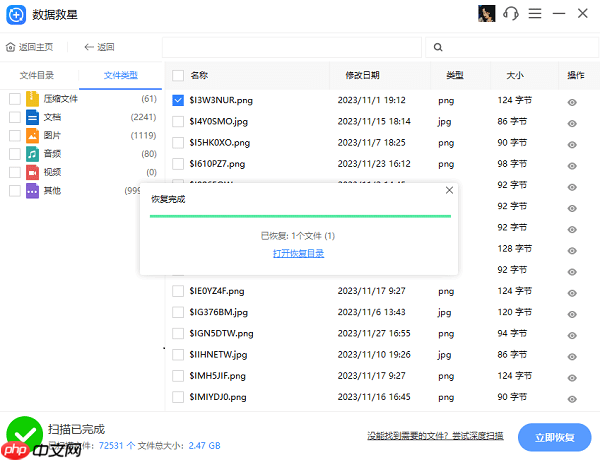Click the path address bar field
The width and height of the screenshot is (600, 460).
292,47
